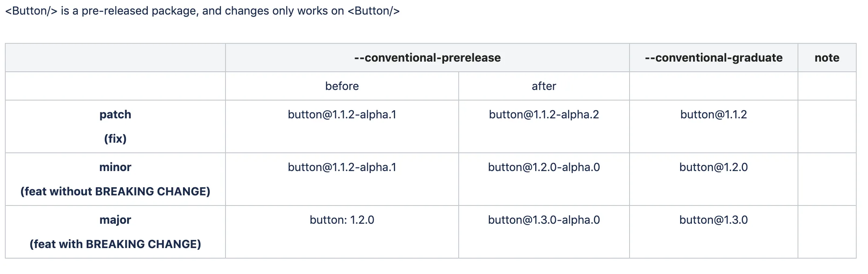
Task: Click the empty note cell in major row
Action: (827, 232)
